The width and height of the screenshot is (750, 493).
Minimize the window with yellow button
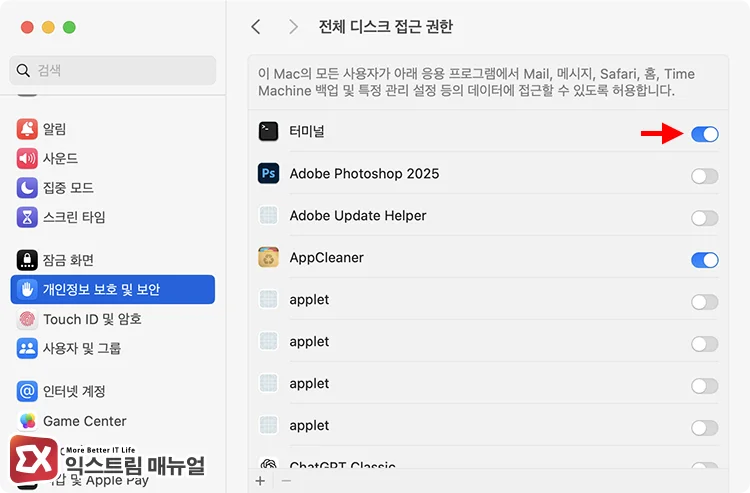(x=48, y=27)
